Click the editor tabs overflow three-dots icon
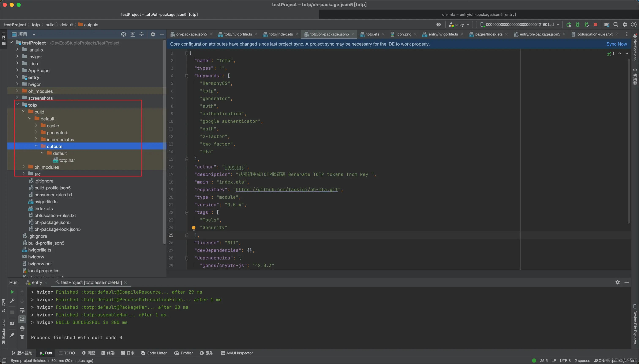 627,34
